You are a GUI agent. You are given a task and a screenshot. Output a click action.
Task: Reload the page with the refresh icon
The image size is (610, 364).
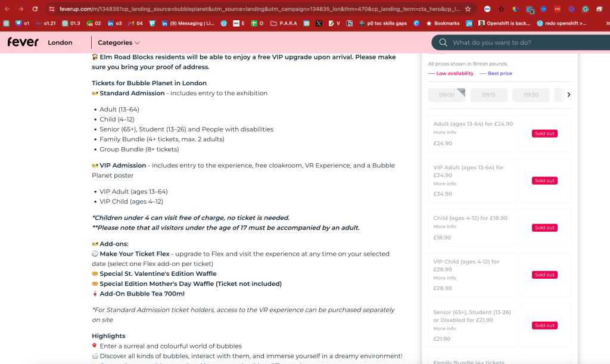coord(35,8)
